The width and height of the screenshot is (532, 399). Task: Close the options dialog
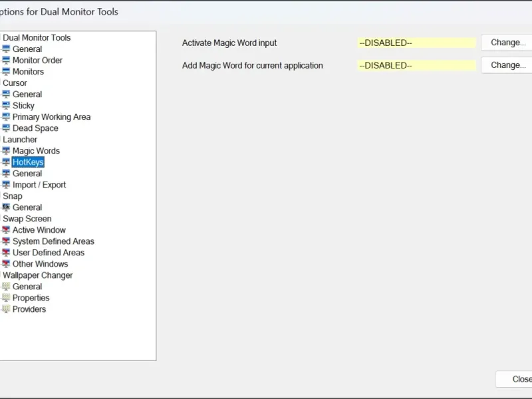click(x=513, y=379)
